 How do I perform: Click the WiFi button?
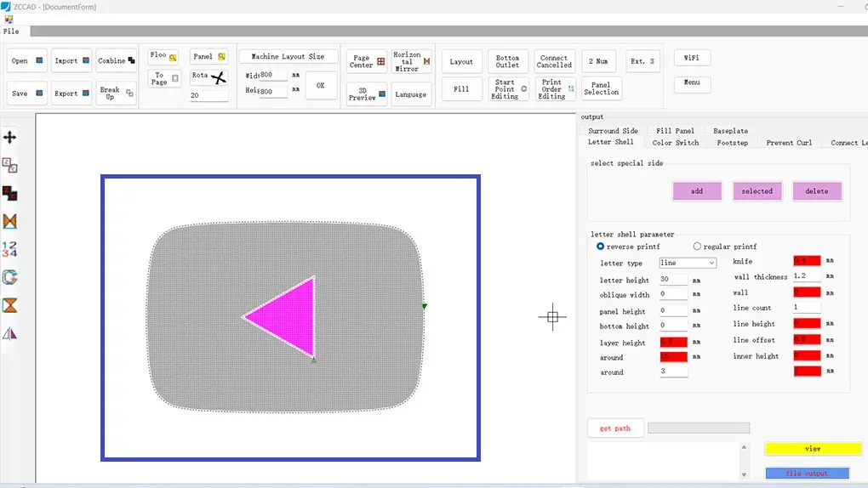(x=692, y=58)
